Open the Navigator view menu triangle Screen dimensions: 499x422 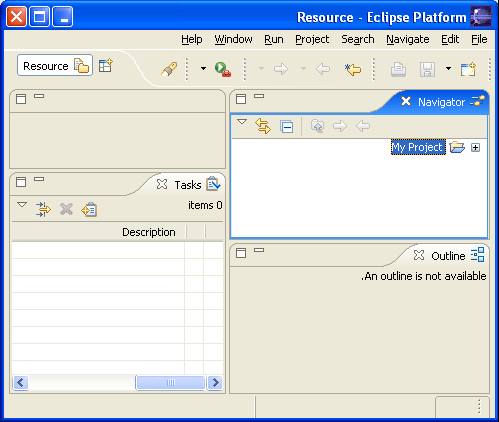[242, 122]
